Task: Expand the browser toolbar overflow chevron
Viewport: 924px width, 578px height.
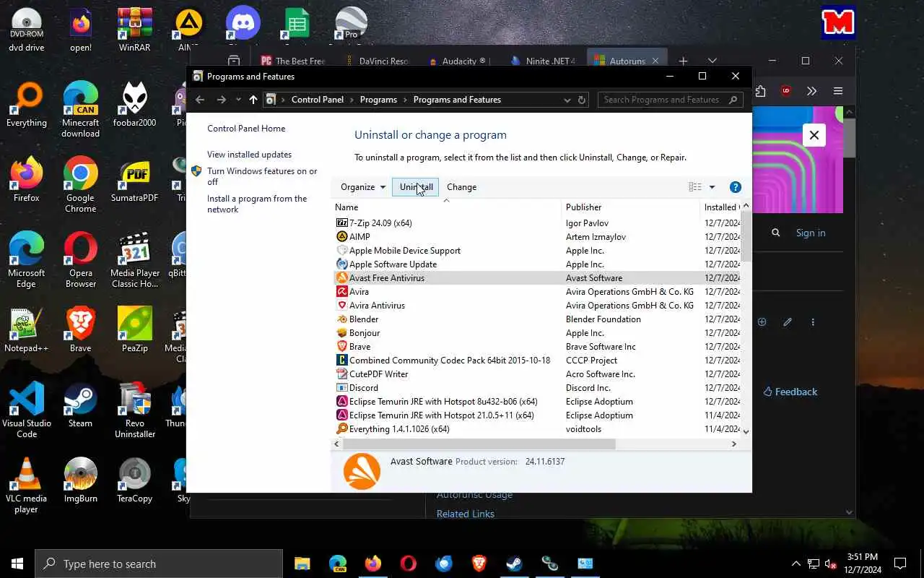Action: click(811, 91)
